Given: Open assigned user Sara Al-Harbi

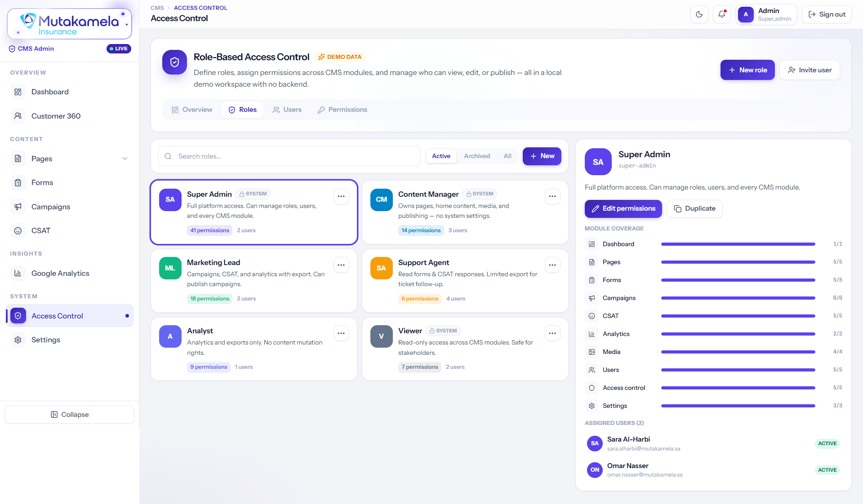Looking at the screenshot, I should (713, 443).
